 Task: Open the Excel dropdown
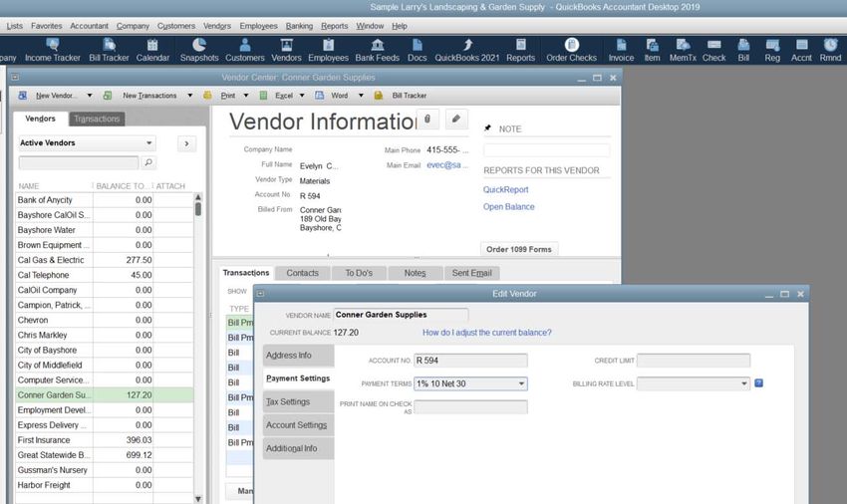302,96
